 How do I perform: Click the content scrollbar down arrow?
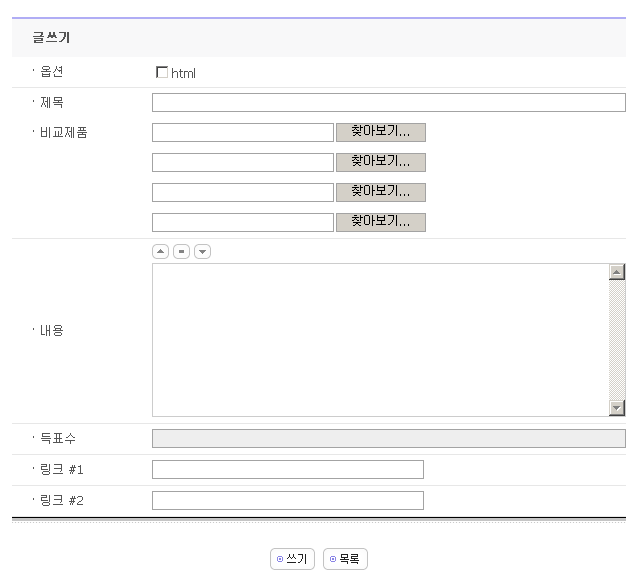[617, 407]
